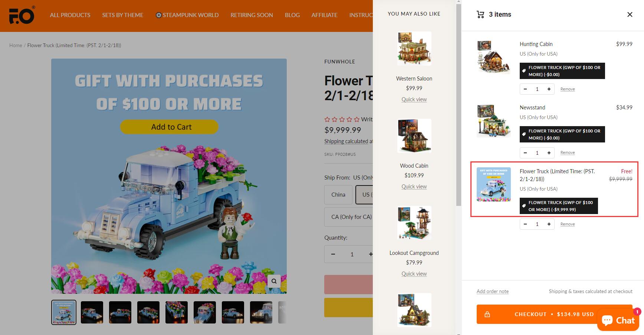Screen dimensions: 644x335
Task: Click Add order note link
Action: click(493, 292)
